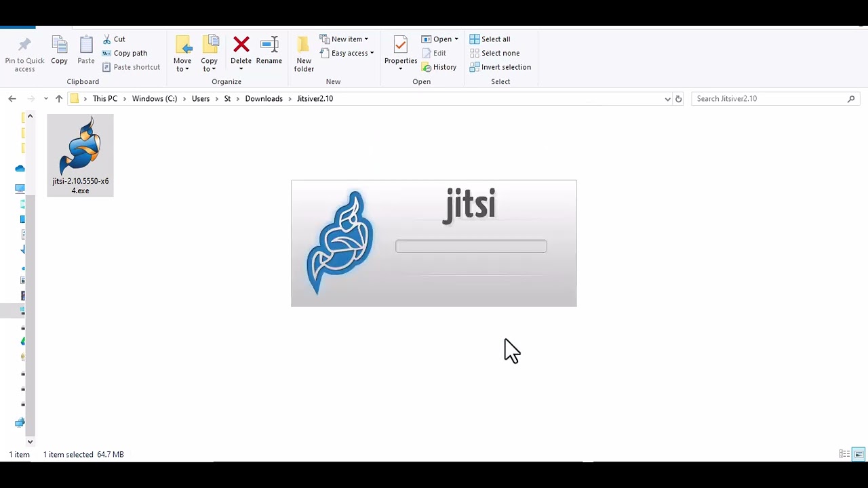Click Edit in the Open group

[434, 53]
